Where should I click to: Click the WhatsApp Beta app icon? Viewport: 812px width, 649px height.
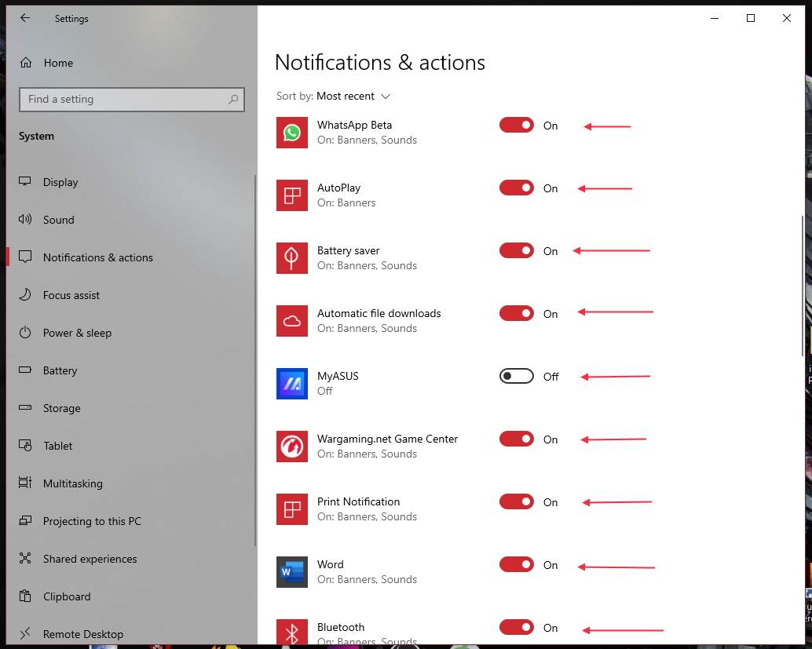coord(291,133)
